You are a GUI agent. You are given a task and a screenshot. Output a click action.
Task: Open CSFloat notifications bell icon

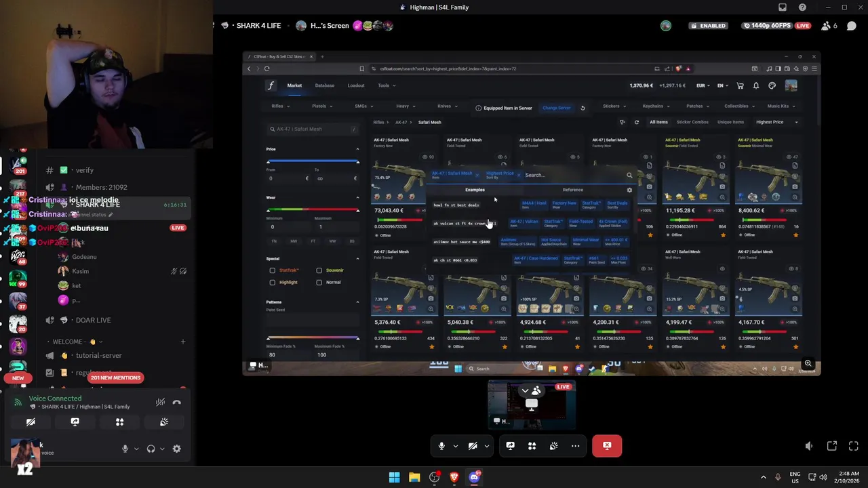click(755, 85)
